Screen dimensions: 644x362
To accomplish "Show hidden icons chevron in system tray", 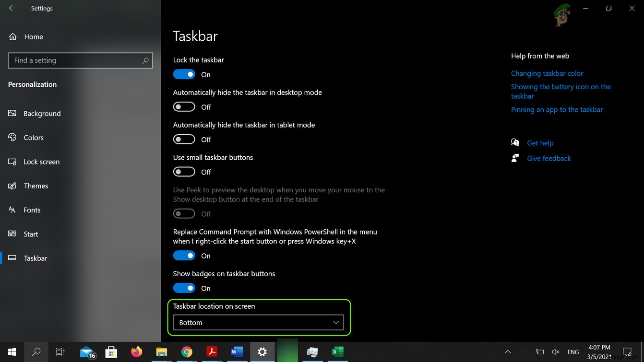I will point(508,352).
